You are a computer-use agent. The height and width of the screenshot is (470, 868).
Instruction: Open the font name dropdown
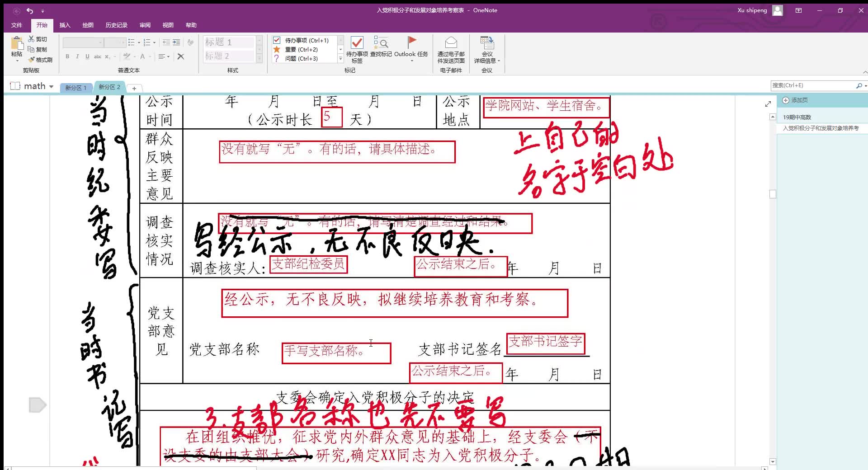[x=100, y=42]
